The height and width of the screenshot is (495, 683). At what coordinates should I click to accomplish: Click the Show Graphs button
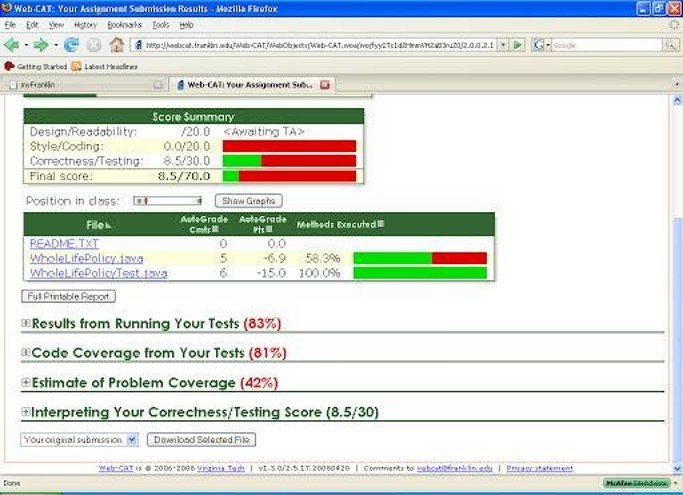coord(249,201)
